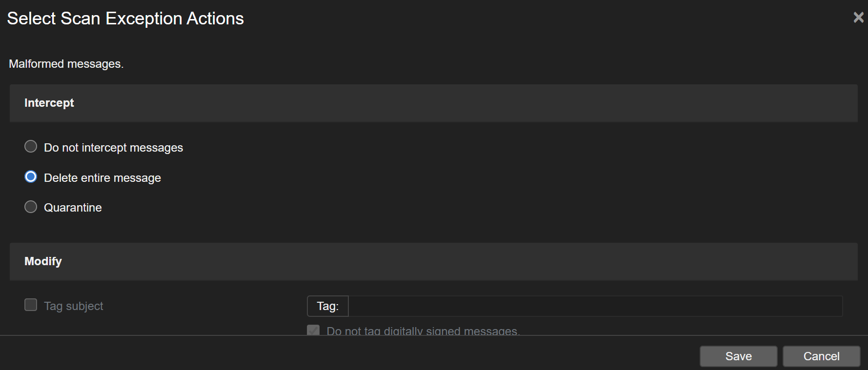
Task: Select the Quarantine radio button
Action: pyautogui.click(x=31, y=207)
